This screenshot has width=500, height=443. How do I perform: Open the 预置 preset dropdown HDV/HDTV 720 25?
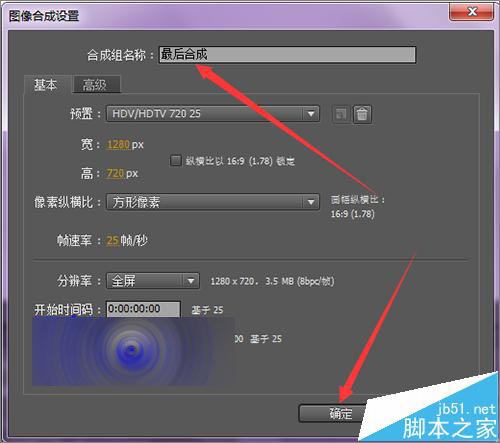tap(213, 114)
